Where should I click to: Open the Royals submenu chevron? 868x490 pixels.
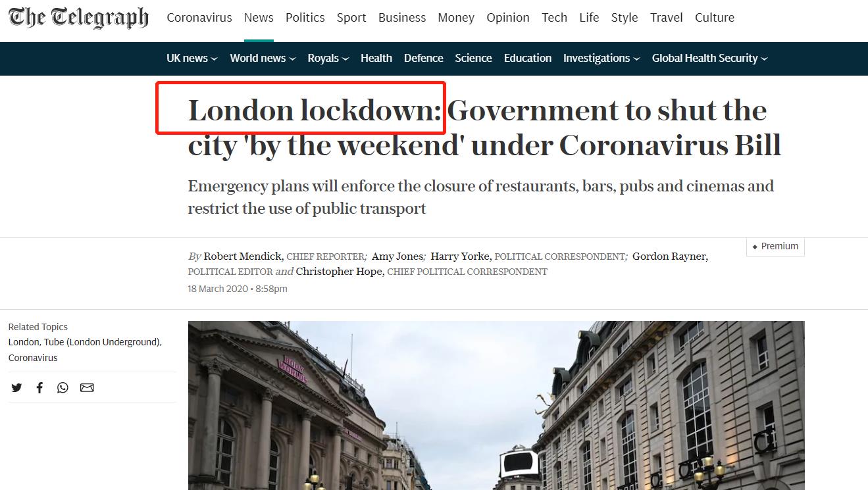coord(345,59)
